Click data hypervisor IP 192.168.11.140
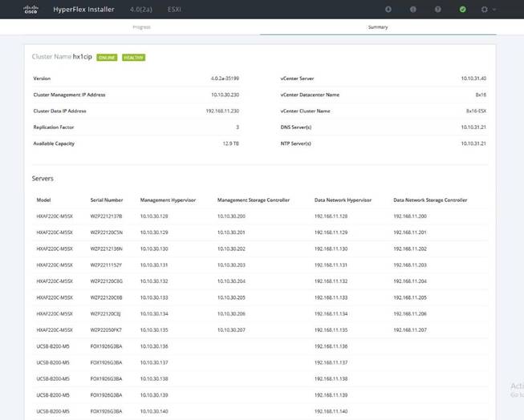 click(331, 411)
